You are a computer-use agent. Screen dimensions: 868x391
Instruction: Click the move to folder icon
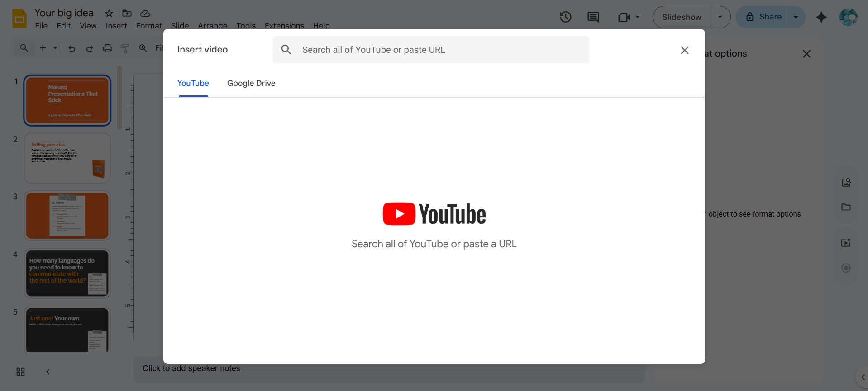[x=127, y=13]
